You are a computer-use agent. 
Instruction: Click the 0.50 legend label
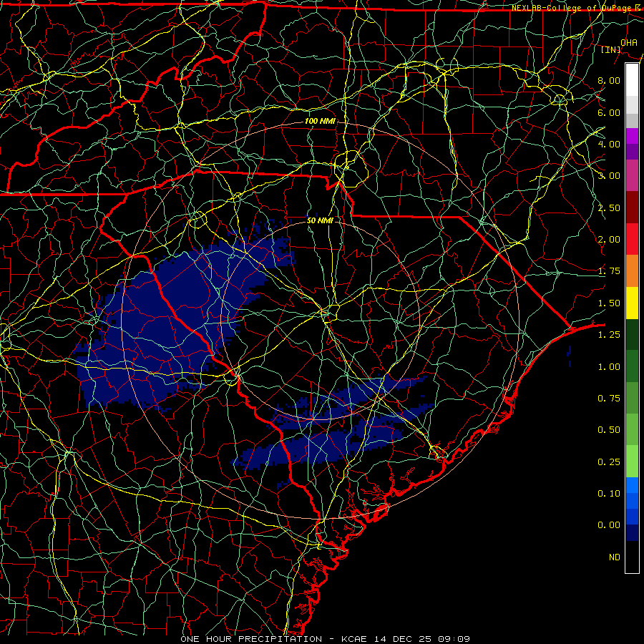609,430
